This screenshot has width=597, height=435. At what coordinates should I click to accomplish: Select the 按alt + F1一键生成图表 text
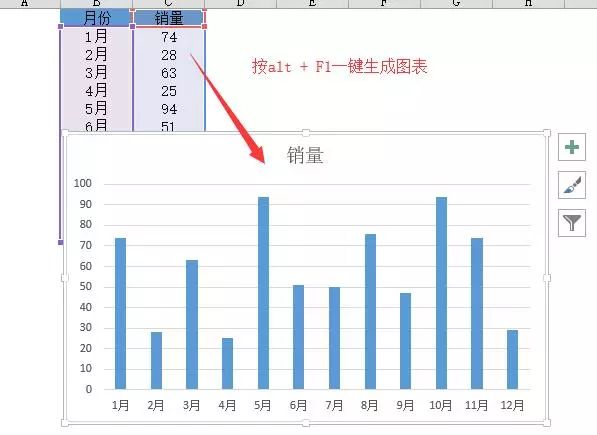[x=339, y=67]
